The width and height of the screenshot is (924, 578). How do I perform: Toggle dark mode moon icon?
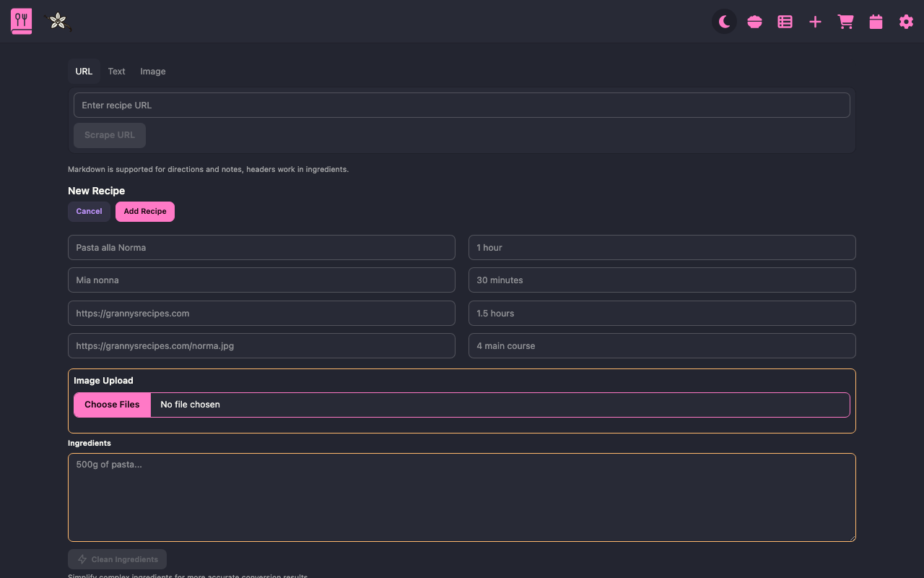pyautogui.click(x=725, y=22)
